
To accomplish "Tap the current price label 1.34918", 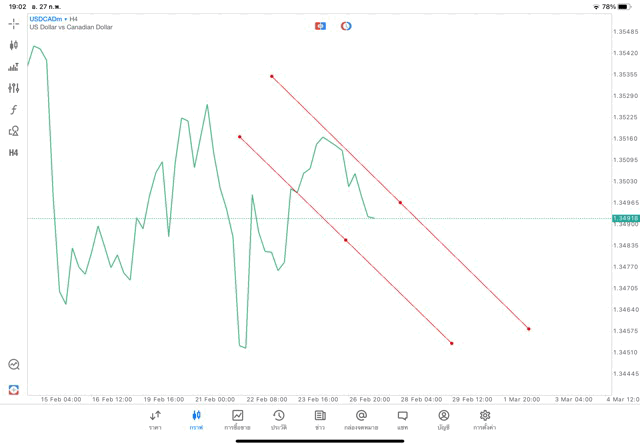I will coord(625,218).
